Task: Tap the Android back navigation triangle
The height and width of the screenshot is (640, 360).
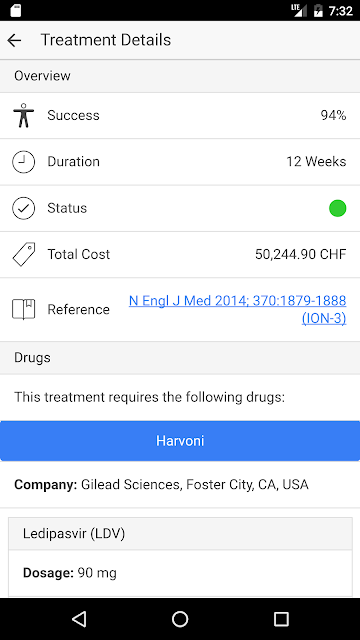Action: point(79,619)
